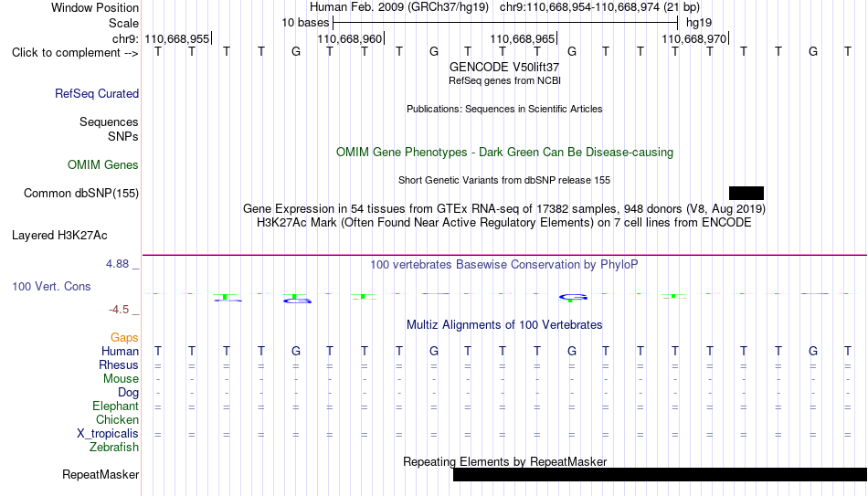Open the Layered H3K27Ac track label
Viewport: 868px width, 496px height.
coord(59,236)
